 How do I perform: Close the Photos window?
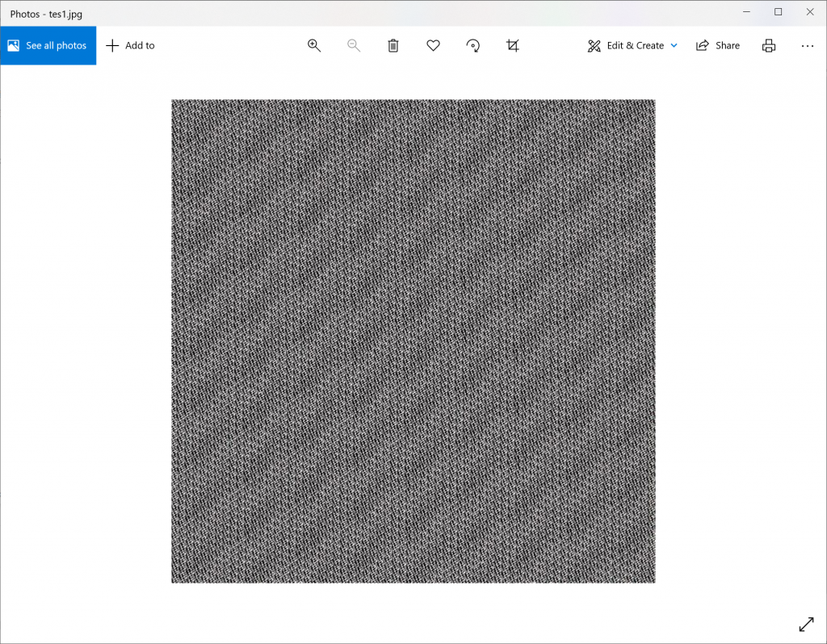coord(808,12)
